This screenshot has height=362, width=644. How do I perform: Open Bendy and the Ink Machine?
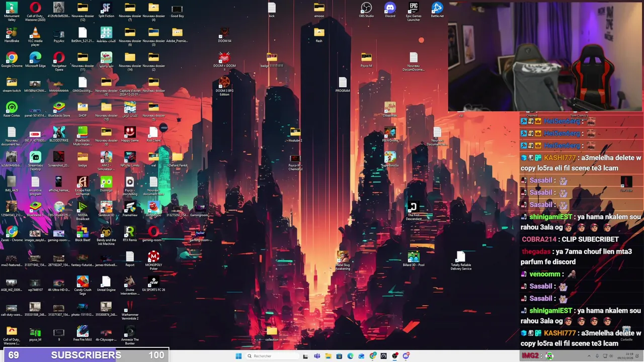[106, 235]
